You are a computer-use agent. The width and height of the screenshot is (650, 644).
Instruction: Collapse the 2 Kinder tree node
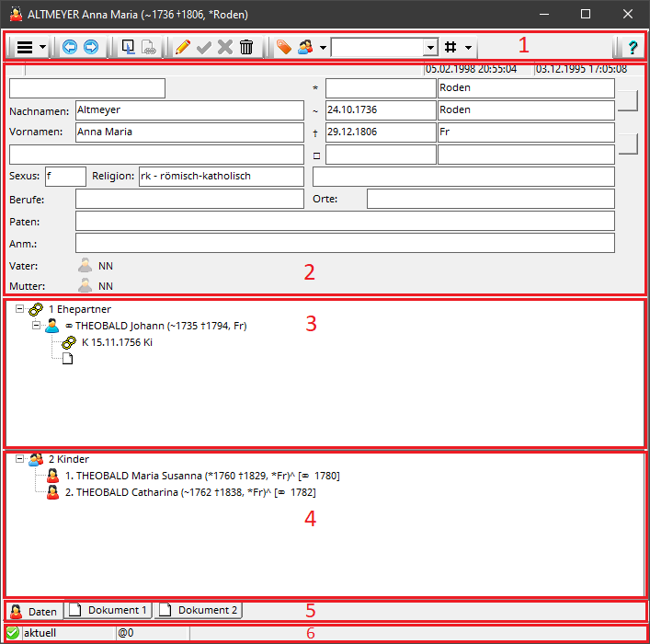20,459
